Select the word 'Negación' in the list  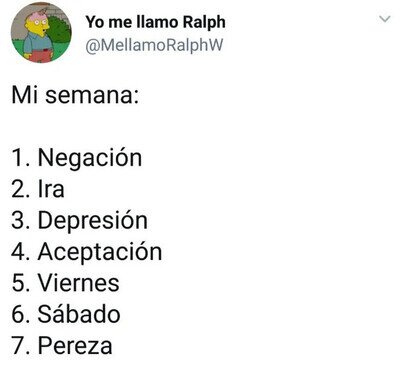tap(90, 157)
